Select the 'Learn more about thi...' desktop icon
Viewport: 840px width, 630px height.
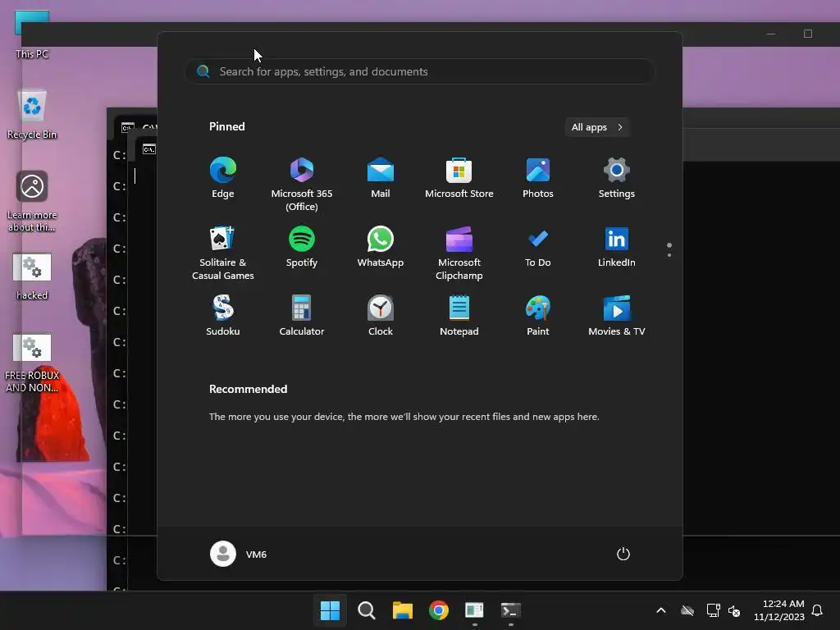tap(32, 202)
